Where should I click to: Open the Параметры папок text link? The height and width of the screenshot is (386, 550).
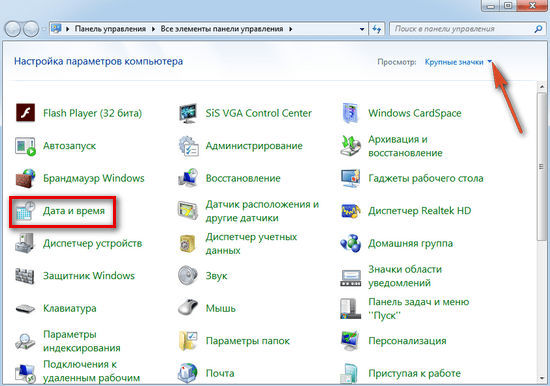[248, 341]
